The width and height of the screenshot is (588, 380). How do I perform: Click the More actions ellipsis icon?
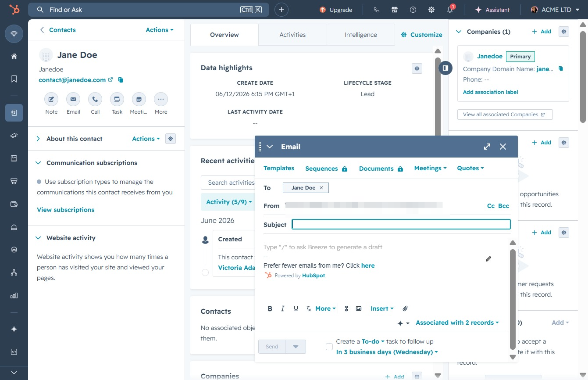coord(161,99)
